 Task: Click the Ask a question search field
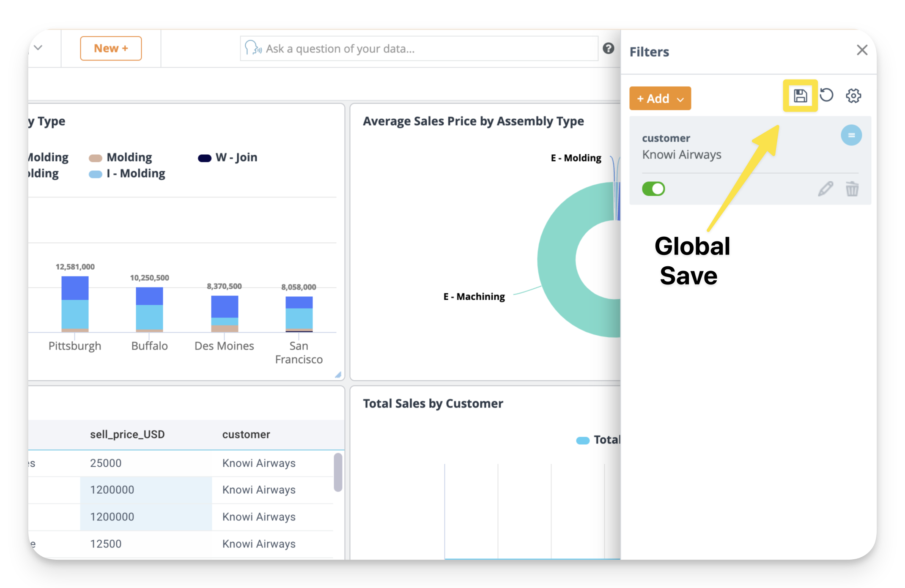click(419, 49)
